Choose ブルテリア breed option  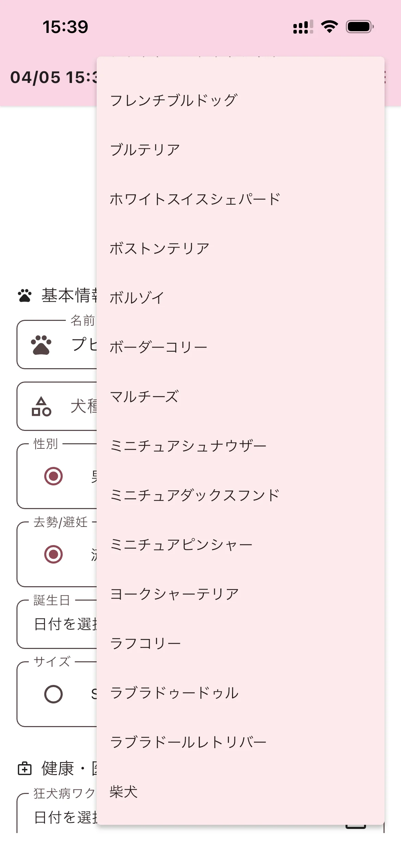tap(145, 150)
